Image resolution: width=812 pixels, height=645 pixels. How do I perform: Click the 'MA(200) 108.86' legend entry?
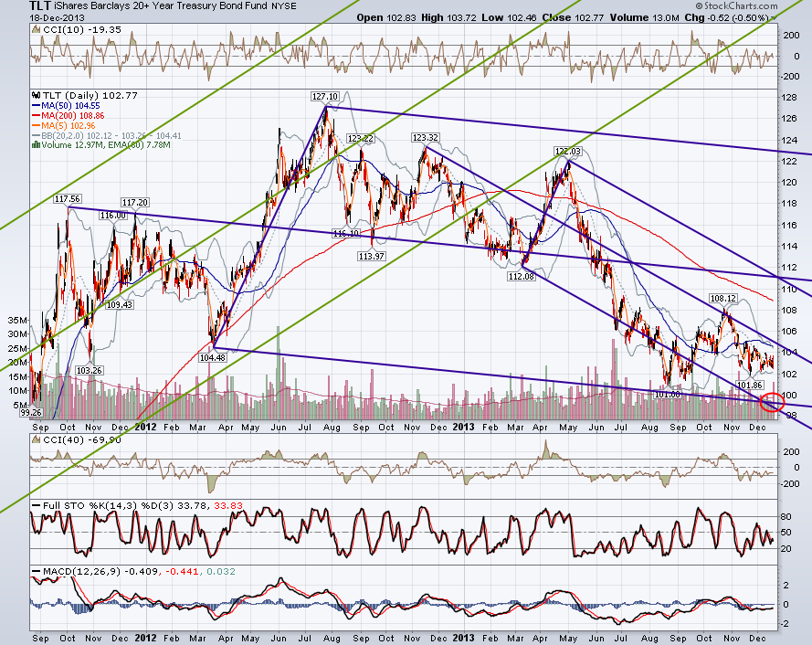(72, 115)
